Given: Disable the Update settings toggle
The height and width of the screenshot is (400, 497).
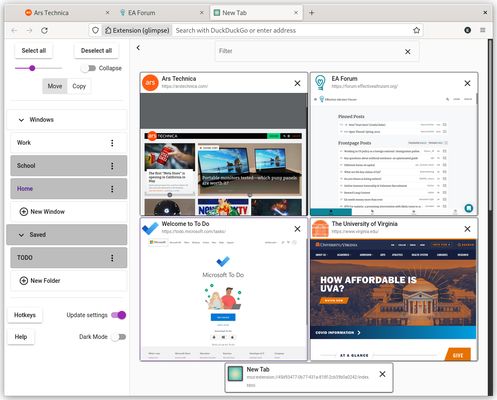Looking at the screenshot, I should pos(119,315).
